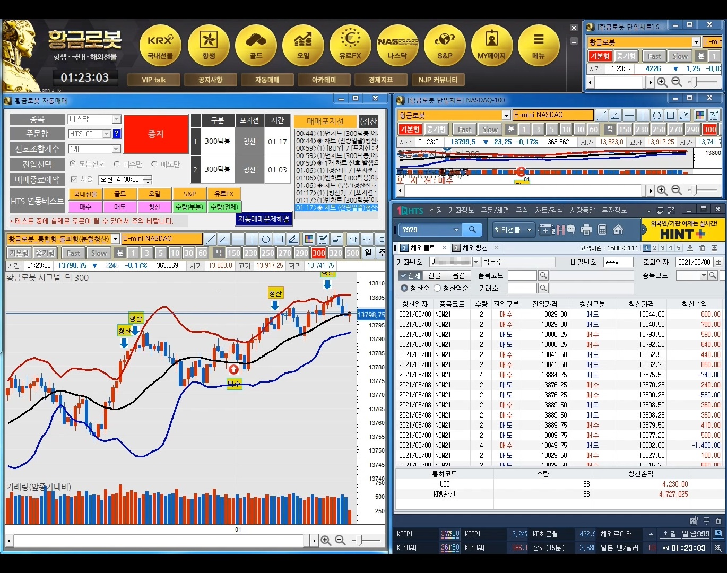The image size is (728, 573).
Task: Expand the 해외선물 dropdown in HTS toolbar
Action: coord(530,230)
